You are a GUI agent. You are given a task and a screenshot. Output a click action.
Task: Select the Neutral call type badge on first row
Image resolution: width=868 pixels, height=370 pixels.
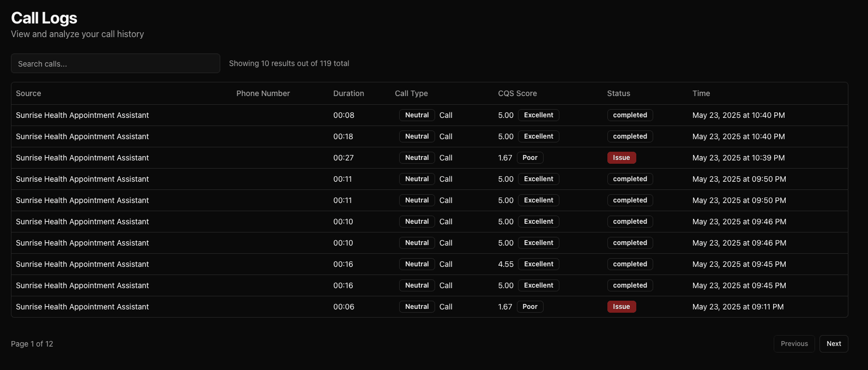pyautogui.click(x=417, y=115)
